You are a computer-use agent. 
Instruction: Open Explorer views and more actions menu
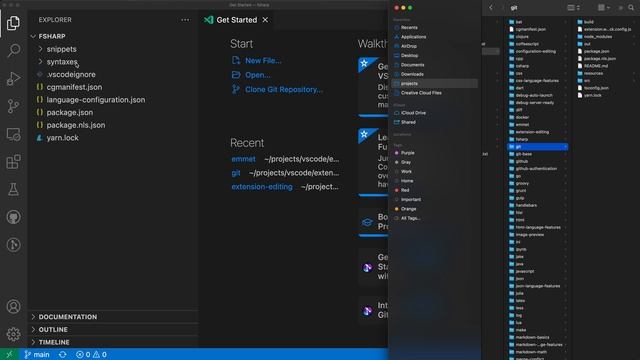pyautogui.click(x=185, y=20)
